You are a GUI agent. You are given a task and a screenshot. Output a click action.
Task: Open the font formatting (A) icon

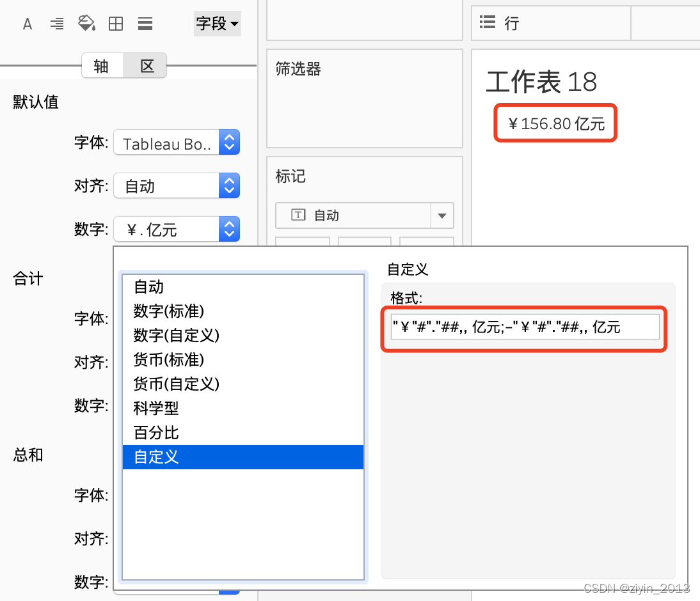click(28, 24)
